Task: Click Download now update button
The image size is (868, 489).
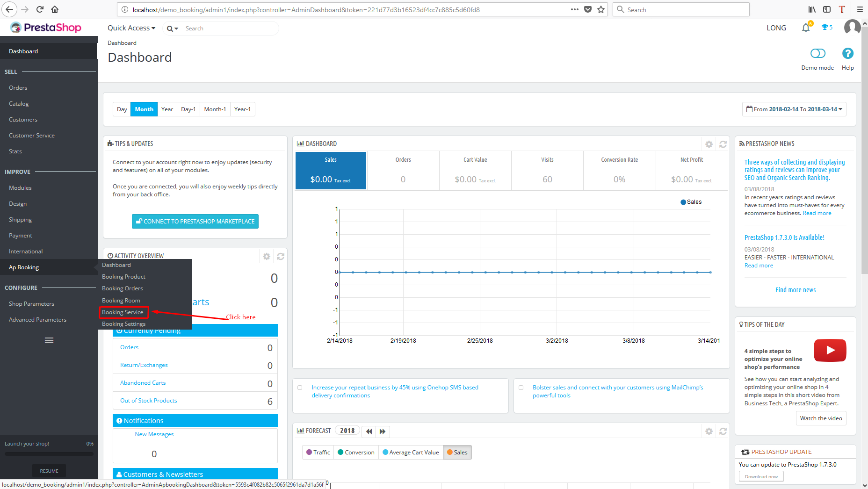Action: 761,477
